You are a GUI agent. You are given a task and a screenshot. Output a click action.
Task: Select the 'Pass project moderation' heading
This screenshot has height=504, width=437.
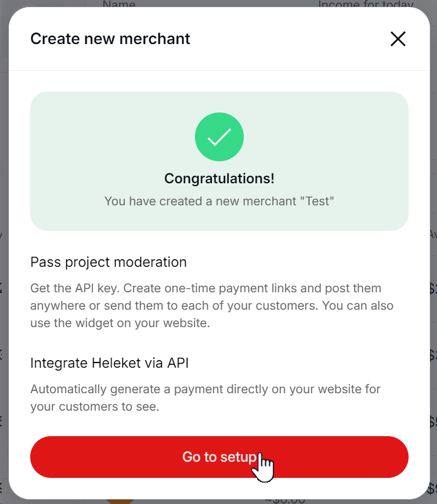click(109, 262)
